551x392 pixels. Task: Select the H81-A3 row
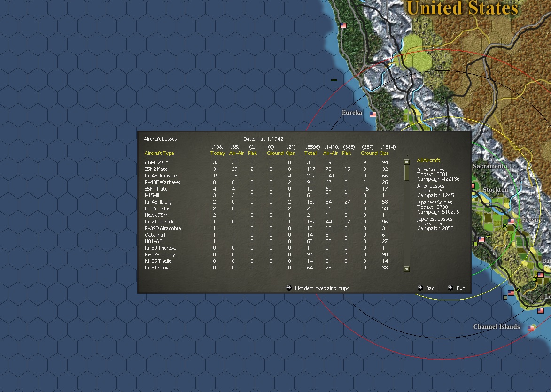coord(266,241)
